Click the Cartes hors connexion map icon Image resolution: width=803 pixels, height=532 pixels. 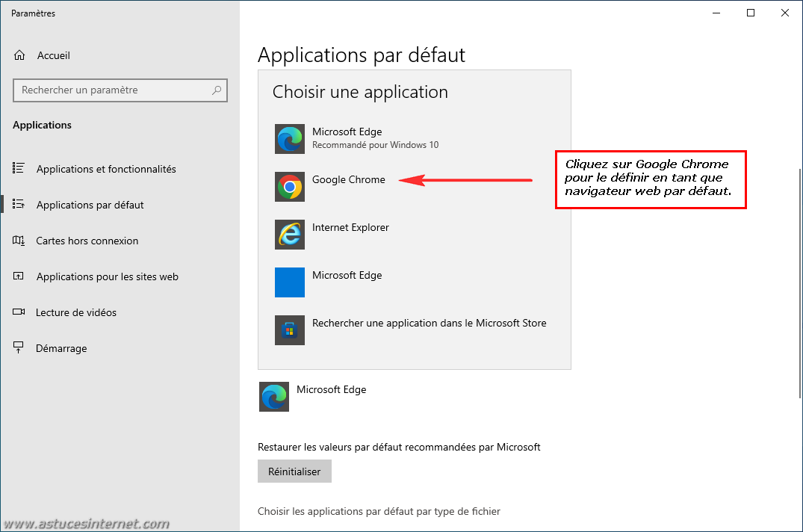(x=19, y=240)
